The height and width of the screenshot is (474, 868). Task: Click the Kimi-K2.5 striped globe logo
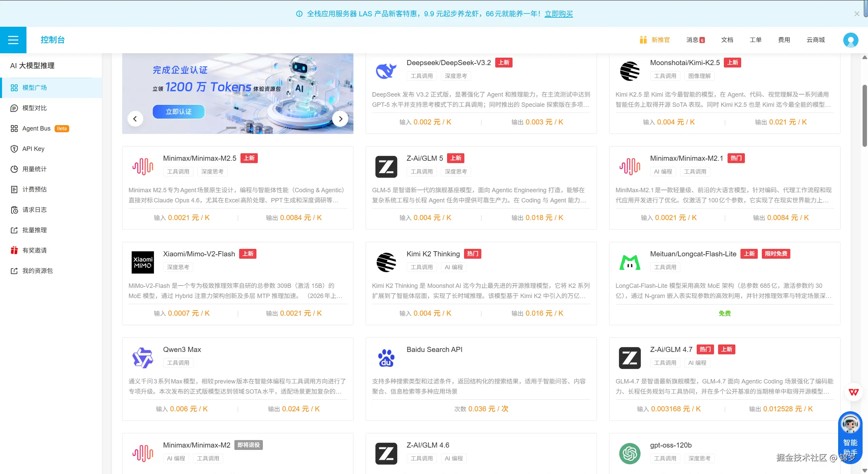(x=630, y=71)
